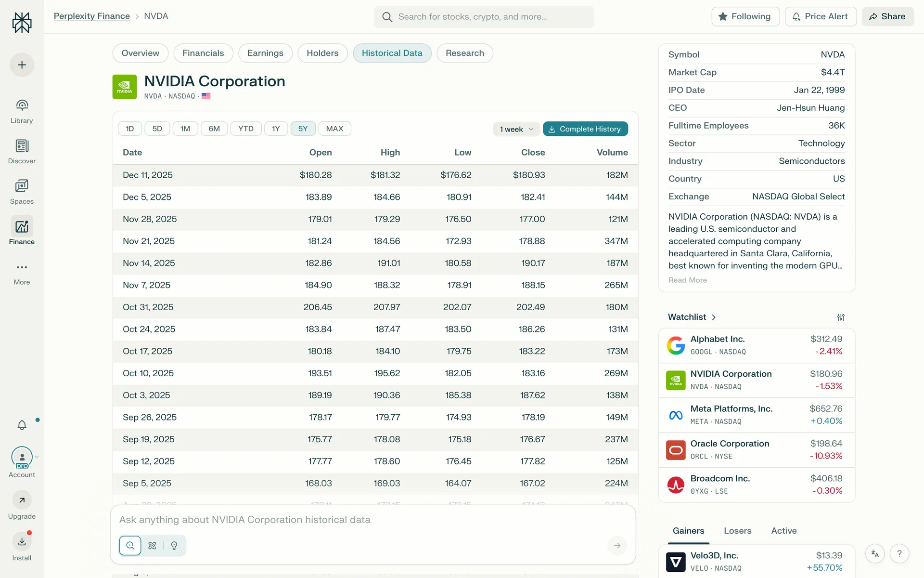Switch to the Losers tab
Viewport: 924px width, 578px height.
[737, 531]
